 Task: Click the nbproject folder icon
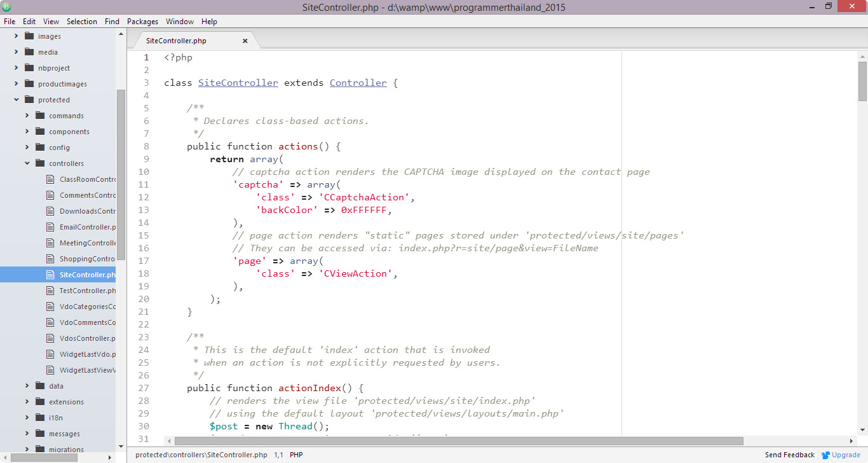click(x=29, y=68)
